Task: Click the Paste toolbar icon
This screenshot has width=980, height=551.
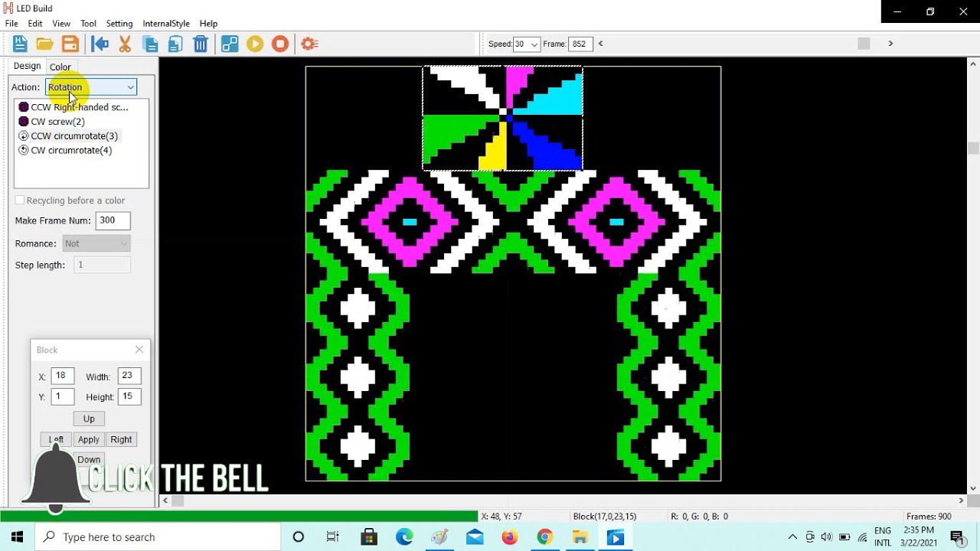Action: pyautogui.click(x=175, y=44)
